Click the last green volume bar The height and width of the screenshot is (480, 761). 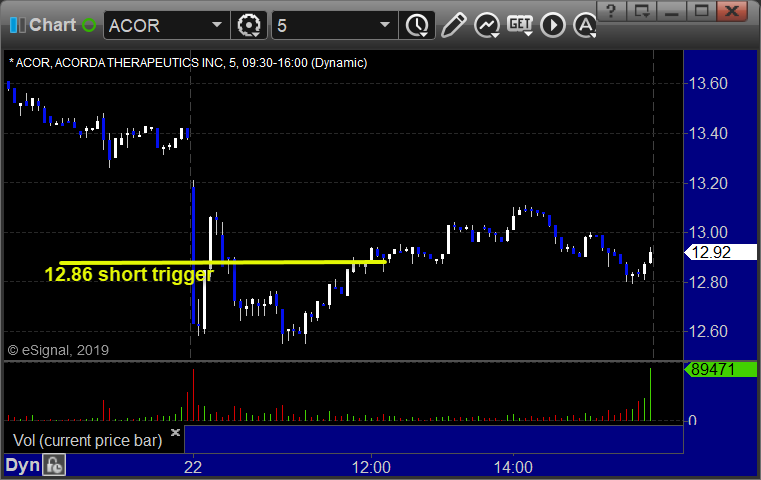650,394
